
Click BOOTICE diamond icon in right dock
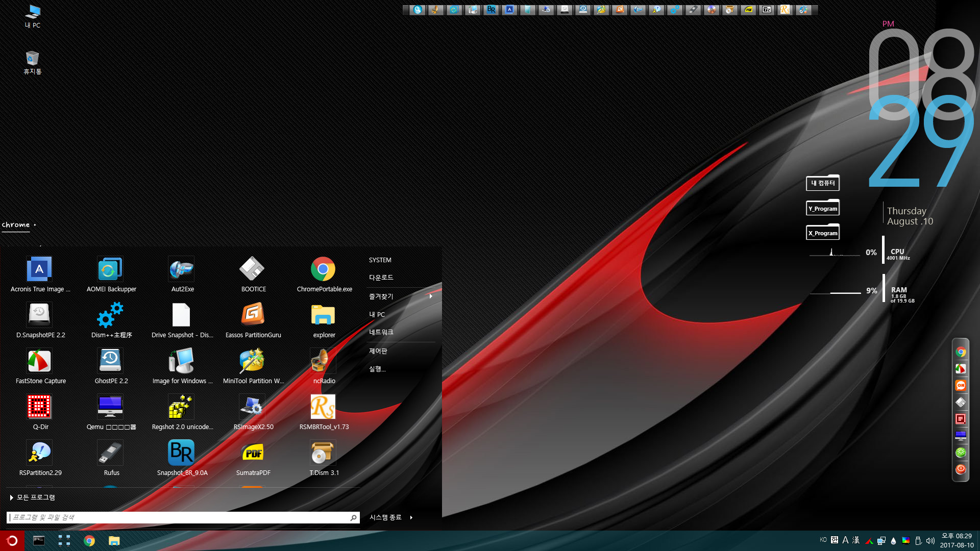click(x=961, y=403)
